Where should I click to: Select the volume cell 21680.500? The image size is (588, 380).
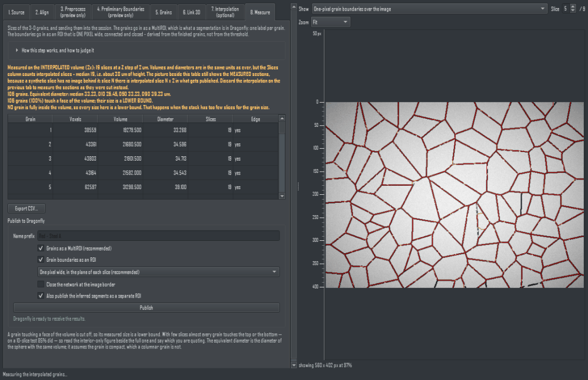pyautogui.click(x=120, y=145)
